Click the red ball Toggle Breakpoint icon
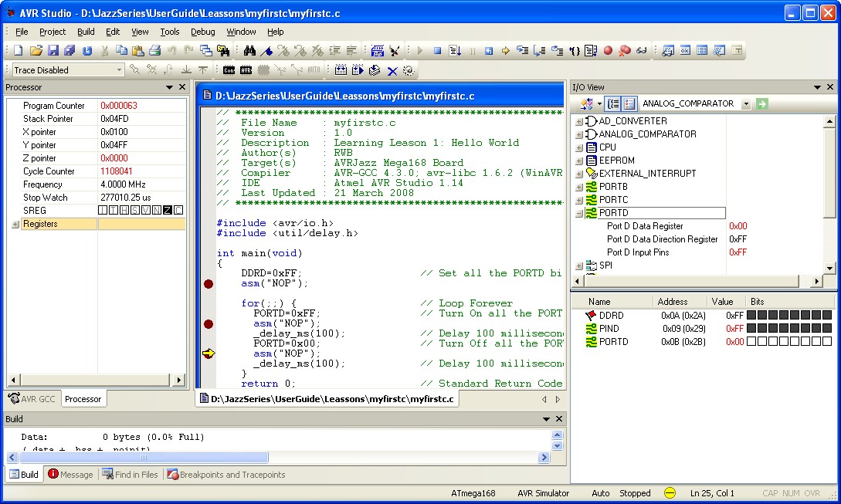841x504 pixels. 608,50
